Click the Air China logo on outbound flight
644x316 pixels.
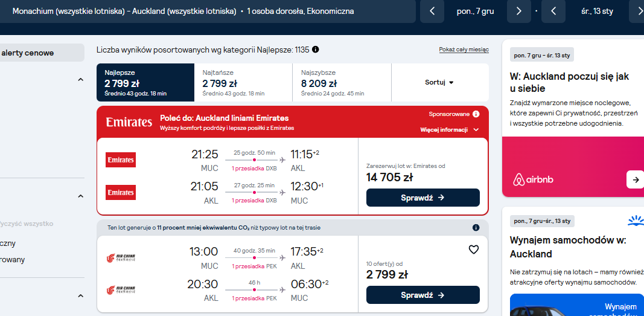tap(121, 258)
